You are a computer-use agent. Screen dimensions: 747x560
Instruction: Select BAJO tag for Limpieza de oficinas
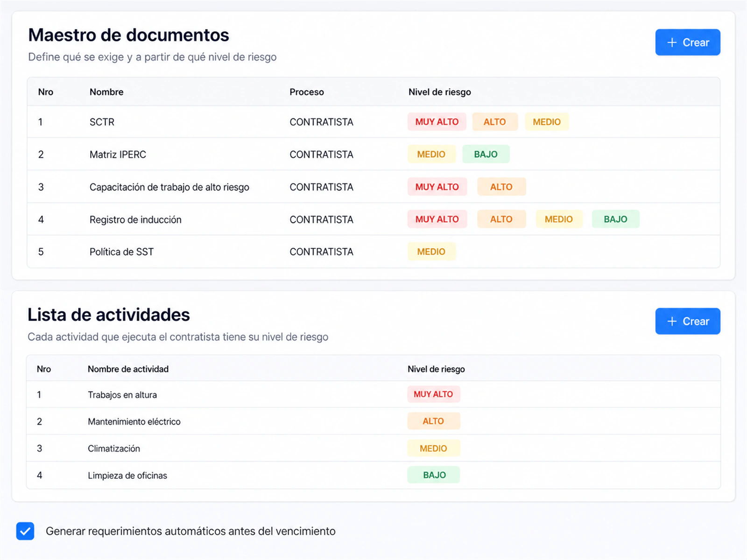pyautogui.click(x=433, y=475)
